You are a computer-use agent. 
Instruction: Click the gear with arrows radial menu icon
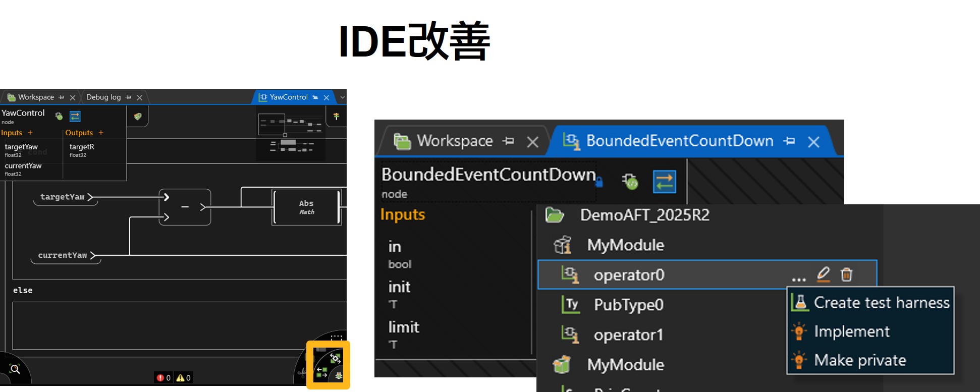tap(335, 358)
